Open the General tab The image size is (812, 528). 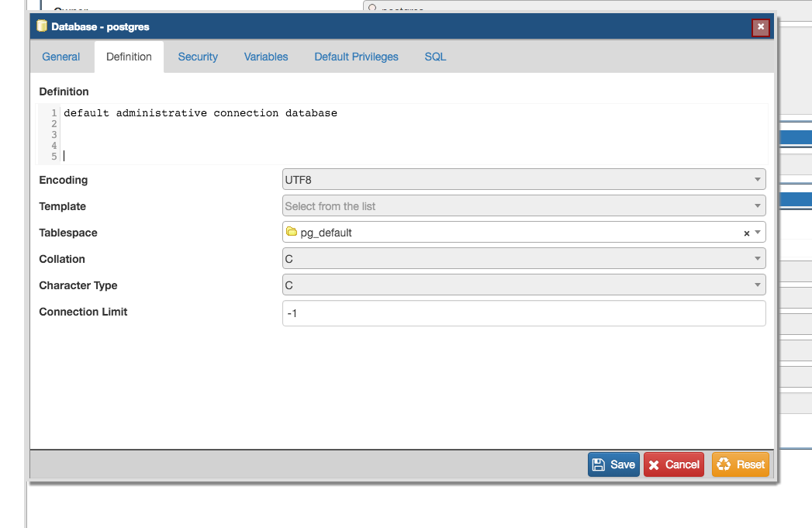click(x=61, y=57)
